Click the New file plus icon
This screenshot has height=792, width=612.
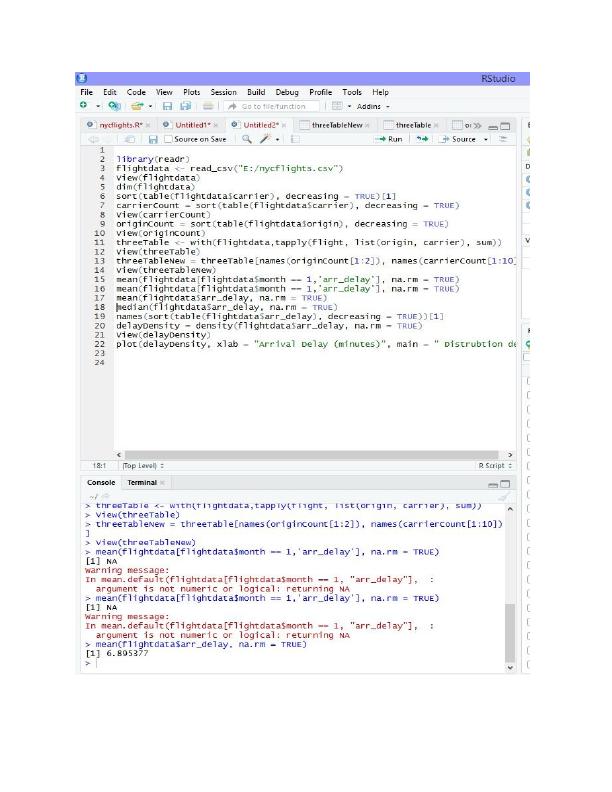pos(85,106)
